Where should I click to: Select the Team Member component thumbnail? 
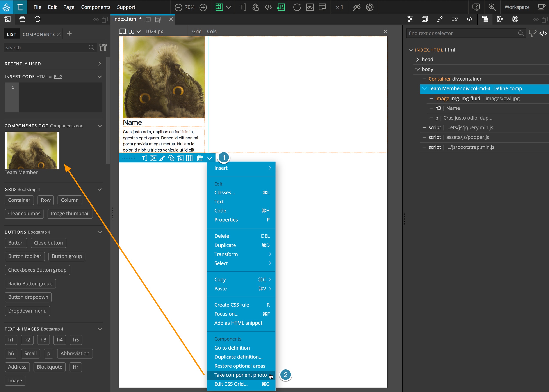(32, 150)
